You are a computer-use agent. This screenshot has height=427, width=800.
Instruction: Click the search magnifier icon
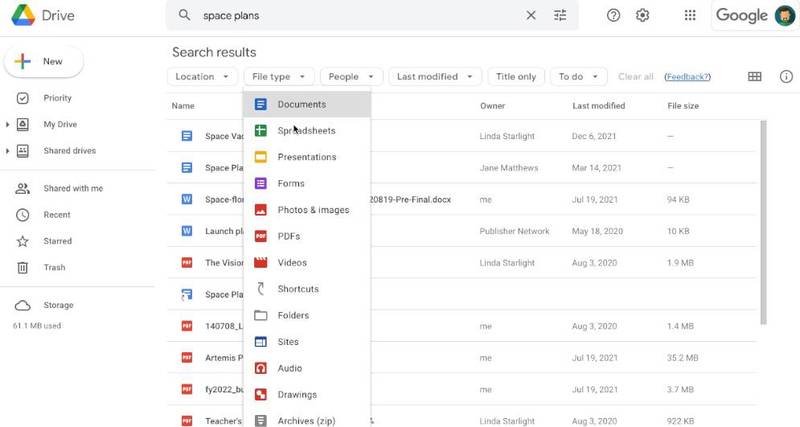point(184,15)
